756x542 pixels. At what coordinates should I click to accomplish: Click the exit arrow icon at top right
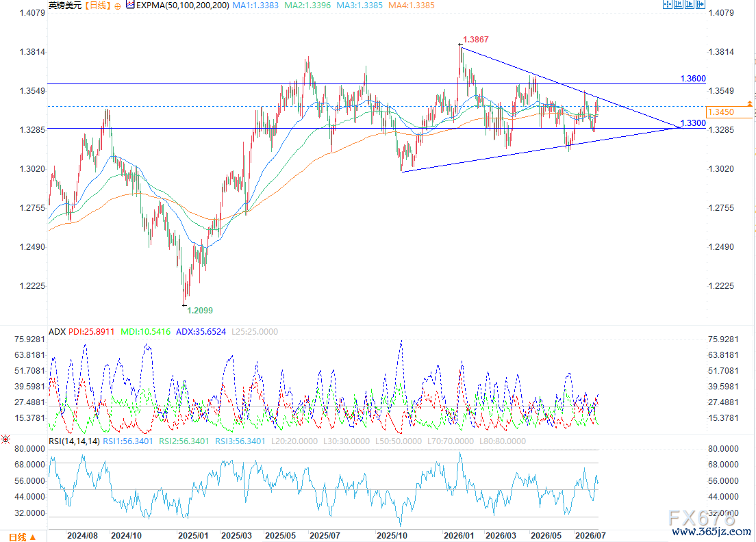[x=701, y=4]
